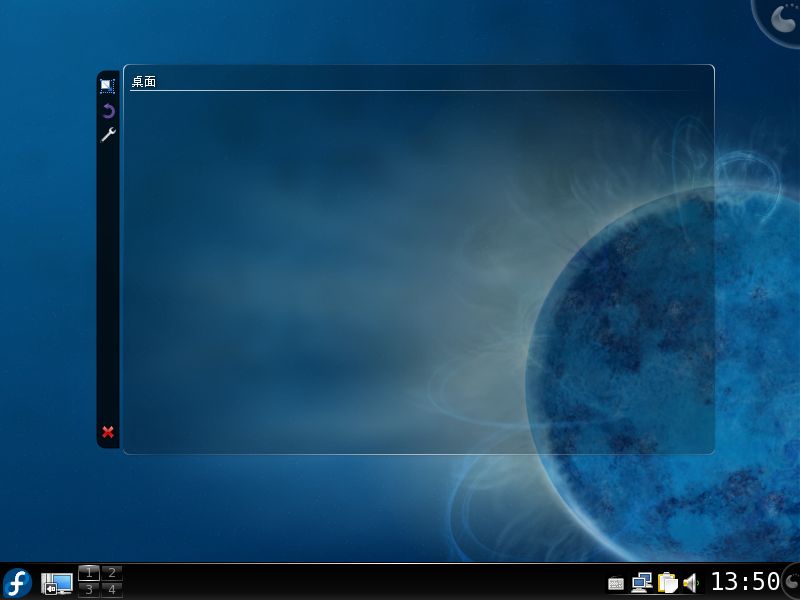Switch to virtual desktop 1 in pager

[89, 573]
